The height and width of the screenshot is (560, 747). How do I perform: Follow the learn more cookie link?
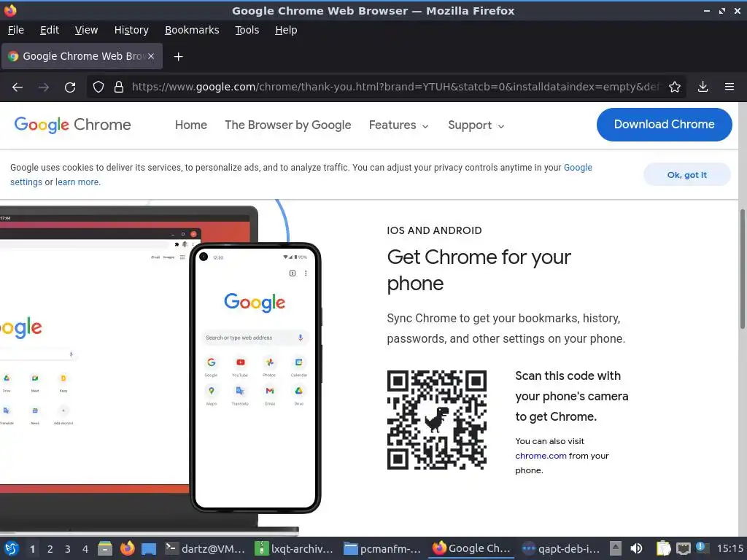pyautogui.click(x=77, y=182)
